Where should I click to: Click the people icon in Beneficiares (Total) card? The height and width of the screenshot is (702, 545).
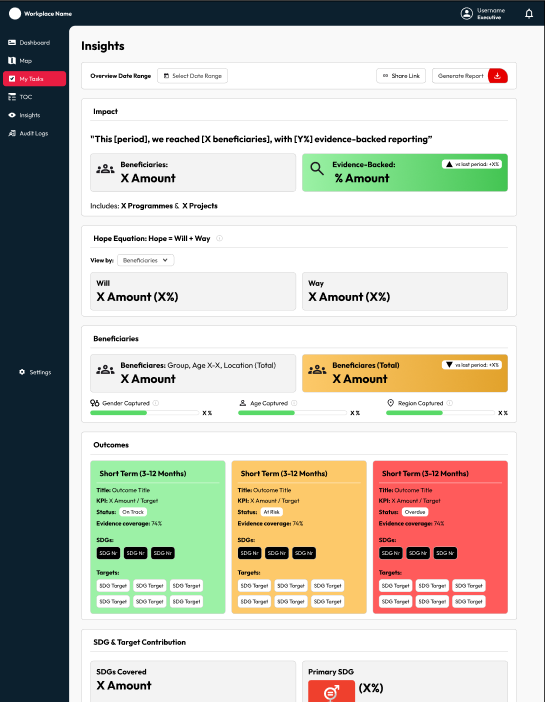tap(317, 370)
